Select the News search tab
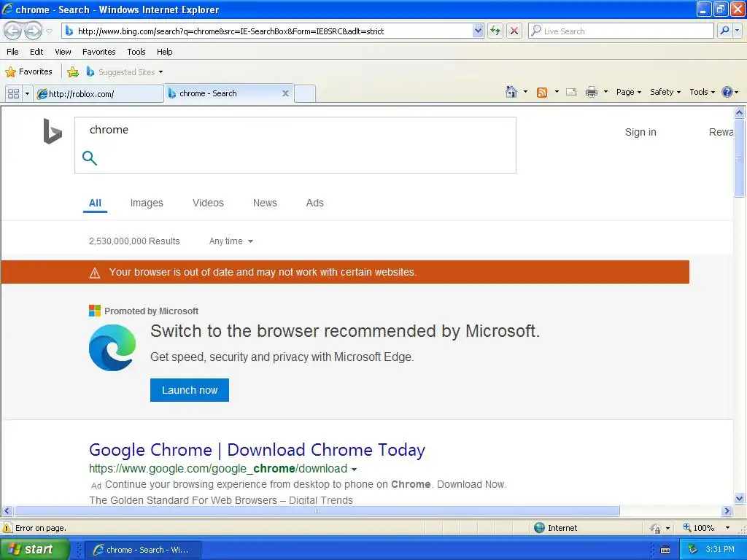This screenshot has height=560, width=747. click(x=265, y=203)
